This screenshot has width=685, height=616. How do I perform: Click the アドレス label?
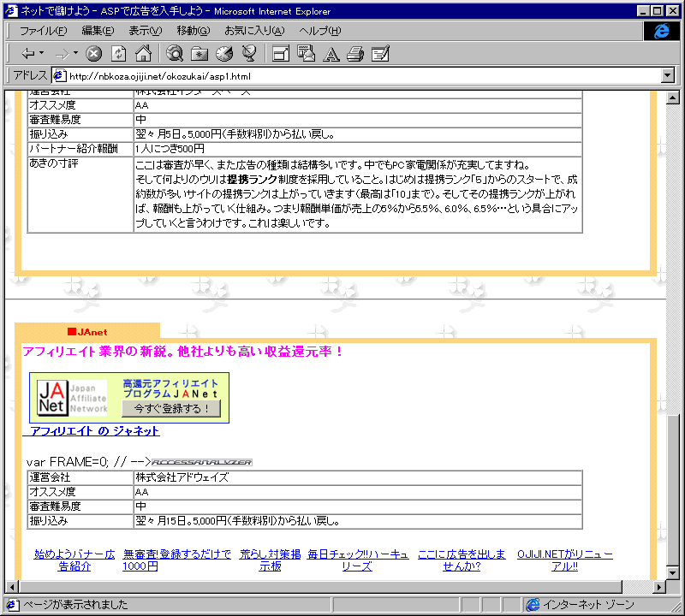(30, 75)
